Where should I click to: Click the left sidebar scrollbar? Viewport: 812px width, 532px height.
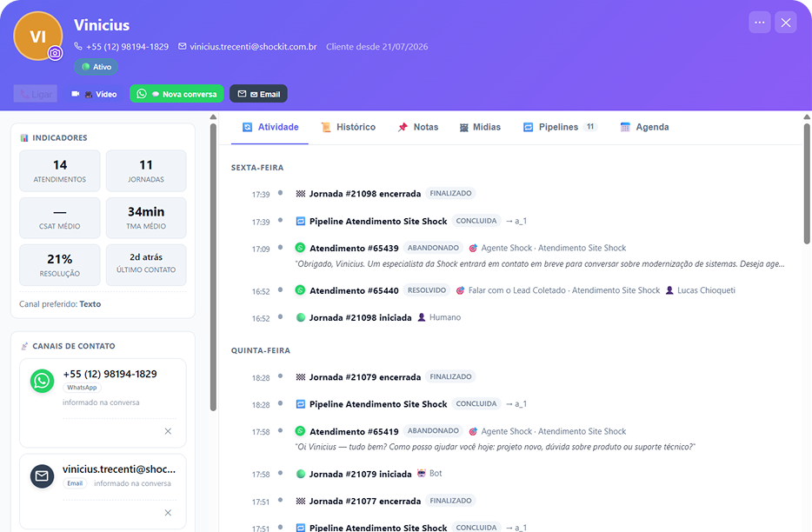213,267
